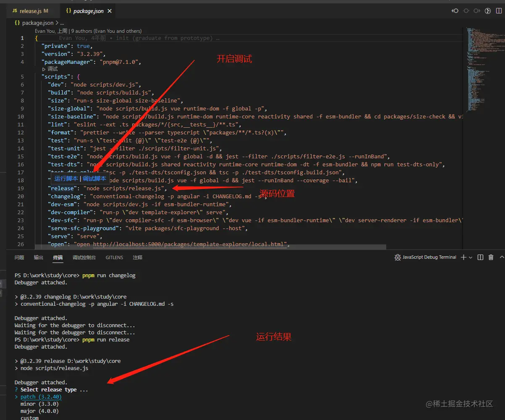Click the debug terminal bug icon
The image size is (505, 420).
(x=398, y=257)
